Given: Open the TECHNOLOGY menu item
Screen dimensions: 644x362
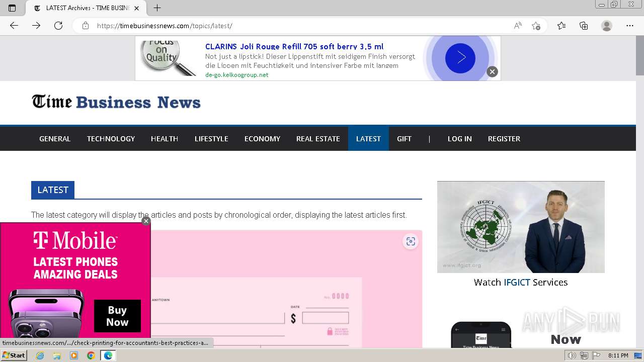Looking at the screenshot, I should tap(111, 139).
